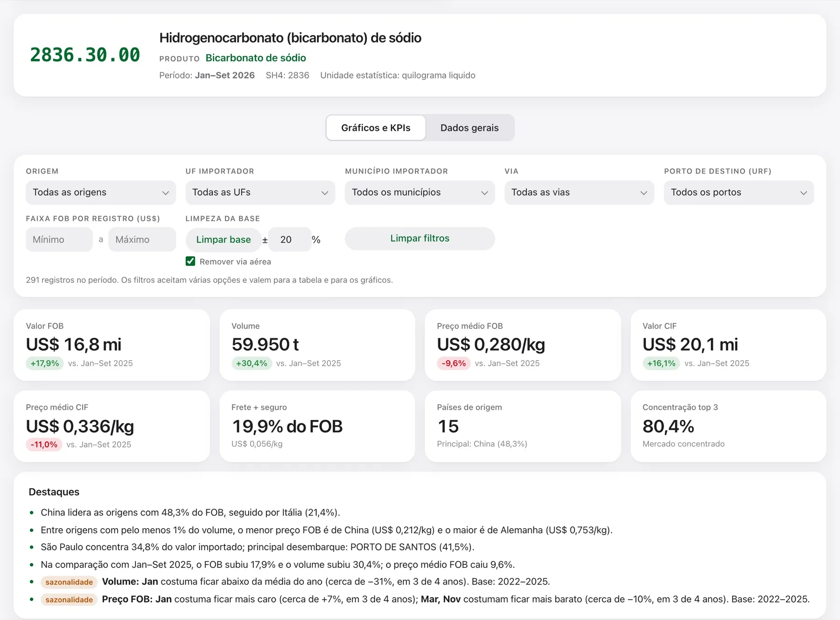Open the Origem dropdown

101,193
